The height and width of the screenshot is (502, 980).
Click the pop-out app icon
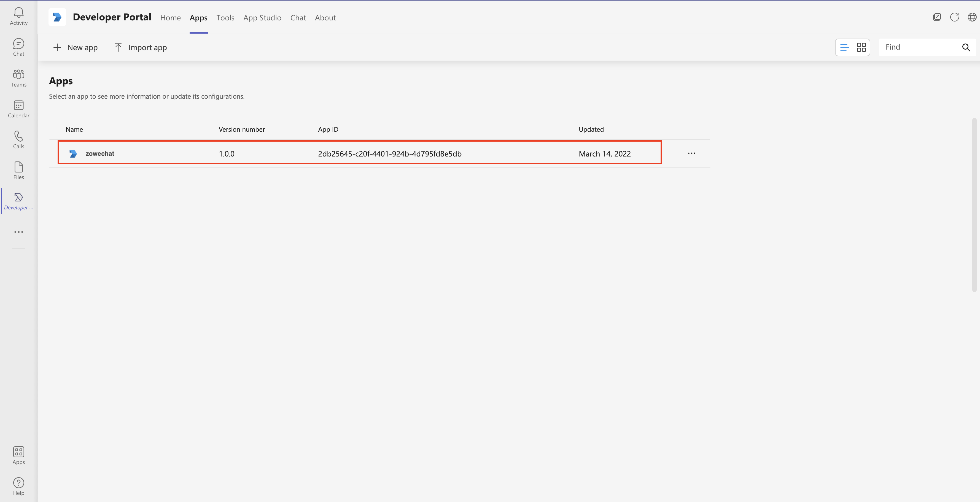[x=937, y=17]
